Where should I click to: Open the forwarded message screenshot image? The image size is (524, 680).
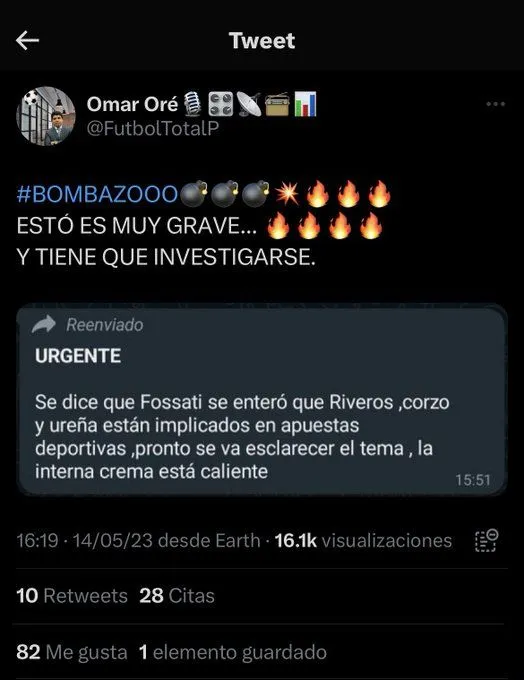(x=262, y=400)
